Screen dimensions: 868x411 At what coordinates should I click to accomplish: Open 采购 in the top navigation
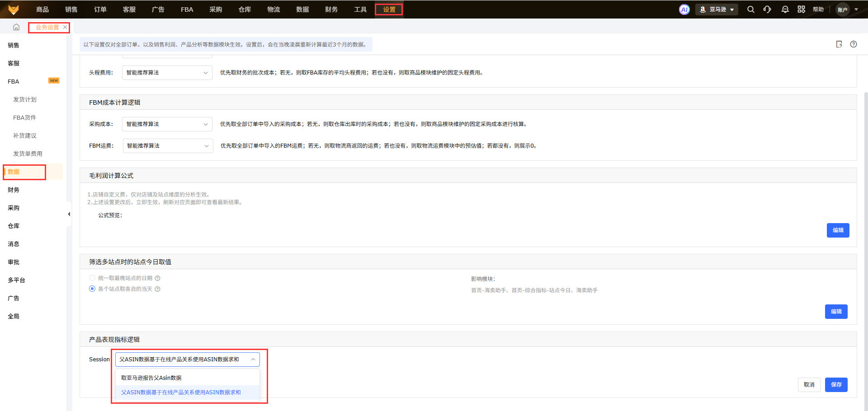[216, 9]
